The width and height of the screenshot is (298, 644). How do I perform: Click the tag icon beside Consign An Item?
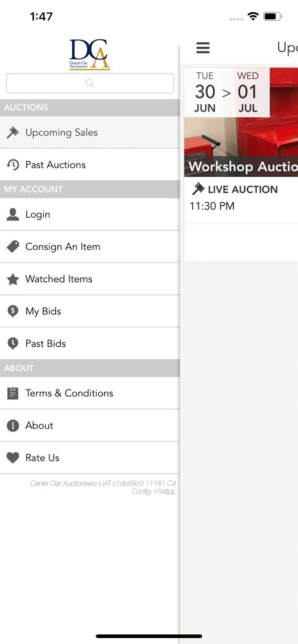tap(13, 247)
